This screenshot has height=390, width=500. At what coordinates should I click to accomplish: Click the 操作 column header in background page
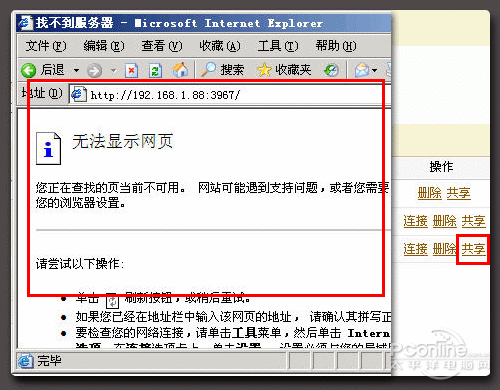(441, 167)
